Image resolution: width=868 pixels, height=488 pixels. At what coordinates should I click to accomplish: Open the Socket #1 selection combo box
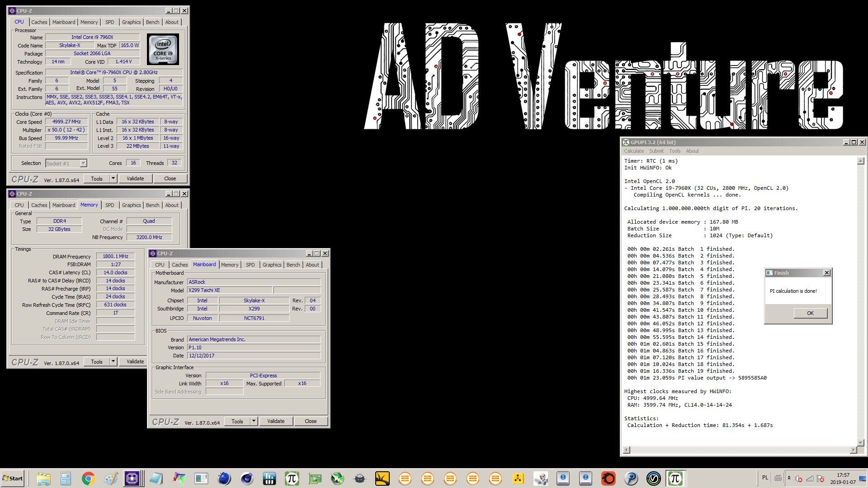[66, 163]
